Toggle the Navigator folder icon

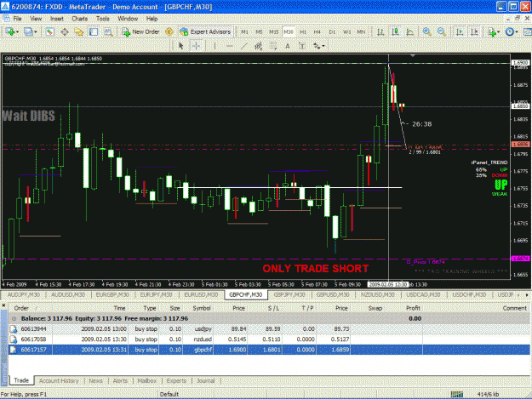point(79,31)
